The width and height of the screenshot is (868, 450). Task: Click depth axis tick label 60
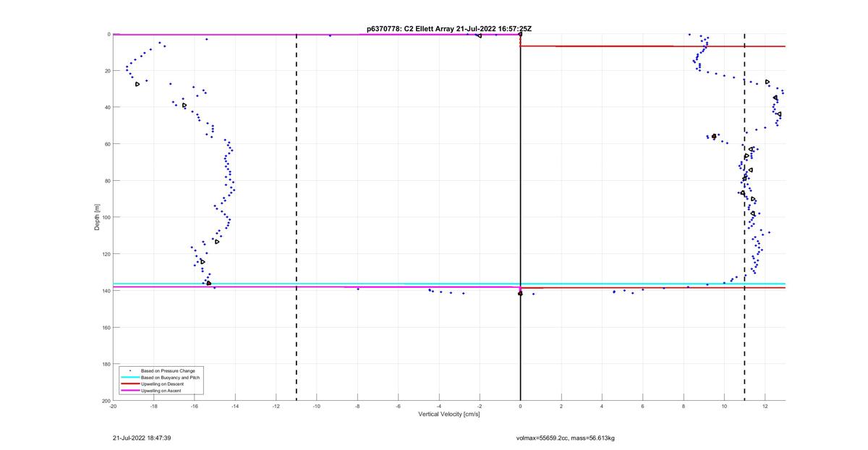pyautogui.click(x=107, y=144)
